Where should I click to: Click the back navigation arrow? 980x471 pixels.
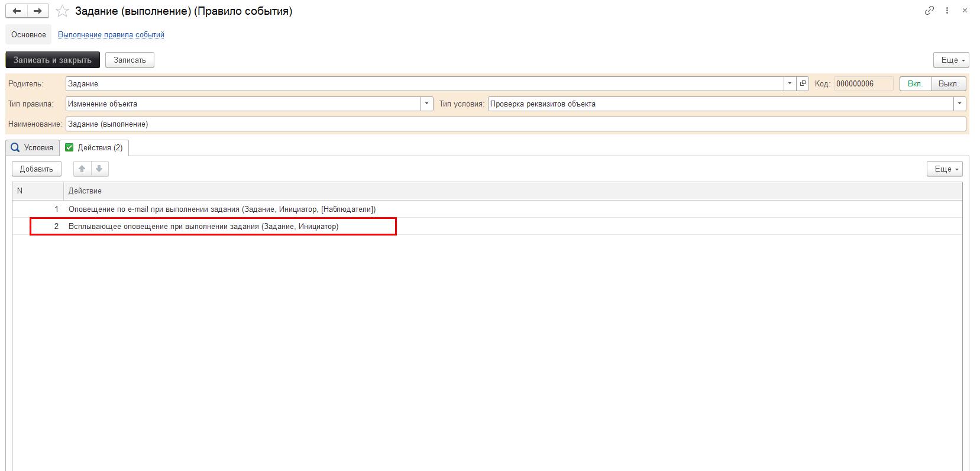(17, 11)
